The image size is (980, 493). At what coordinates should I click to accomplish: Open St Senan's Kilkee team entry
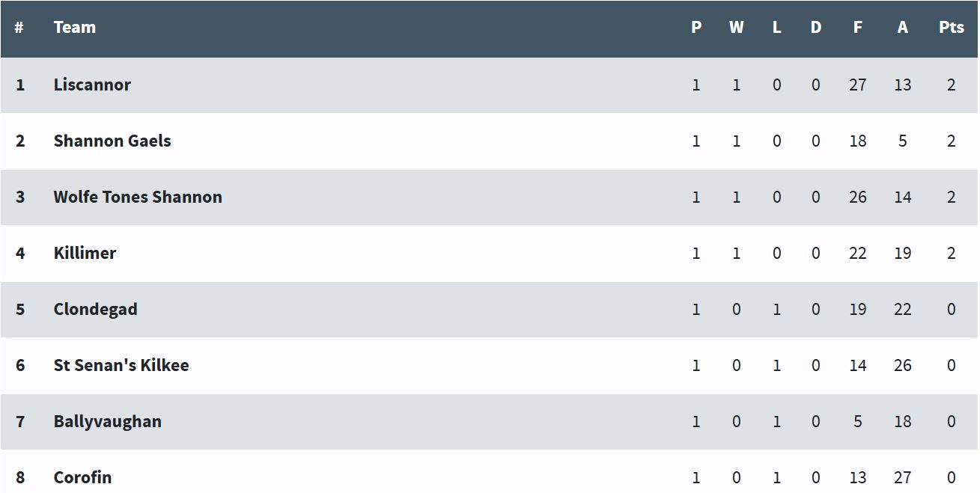[121, 365]
